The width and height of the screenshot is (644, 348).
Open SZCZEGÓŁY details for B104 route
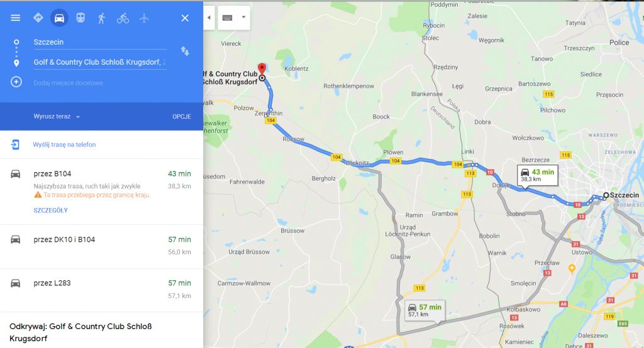tap(50, 210)
